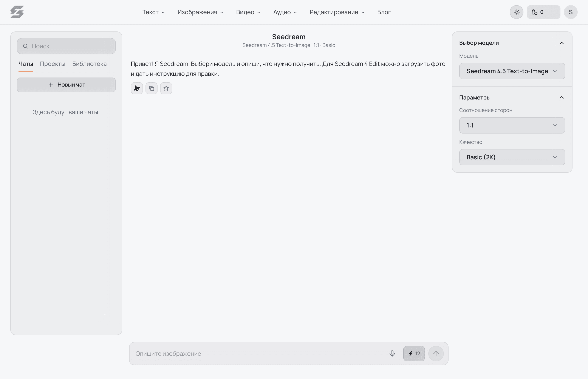Open the Basic (2K) quality dropdown

[512, 157]
